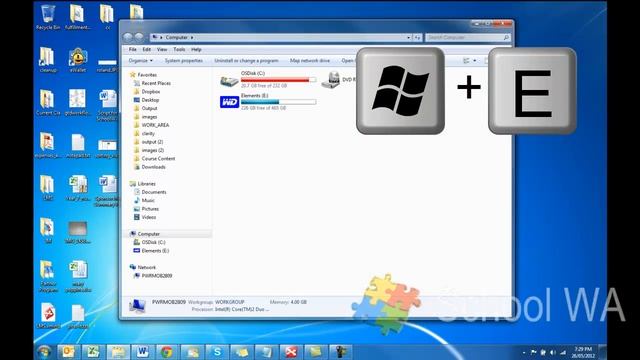Open the address bar history dropdown arrow

tap(409, 38)
